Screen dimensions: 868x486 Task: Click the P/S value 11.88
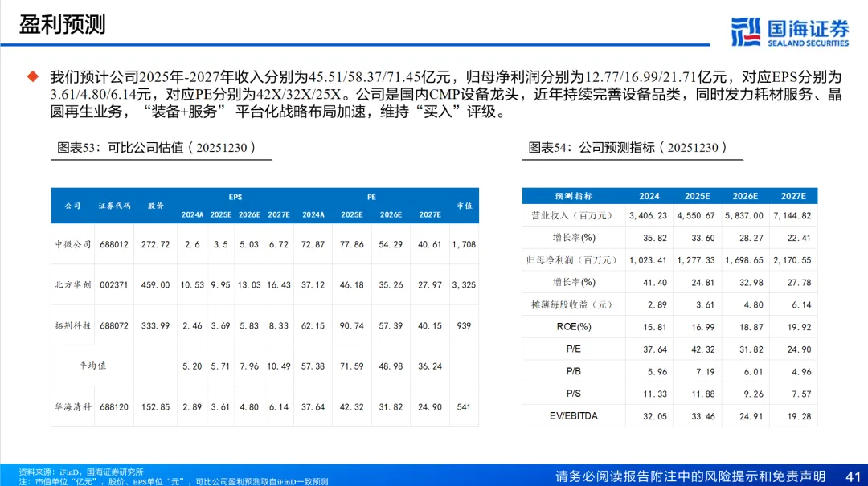703,394
